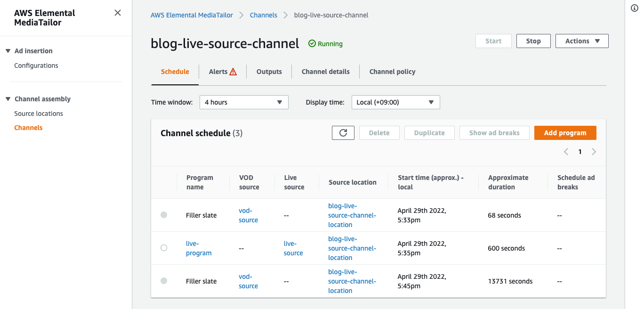Viewport: 644px width, 309px height.
Task: Open Configurations in the sidebar
Action: [x=36, y=65]
